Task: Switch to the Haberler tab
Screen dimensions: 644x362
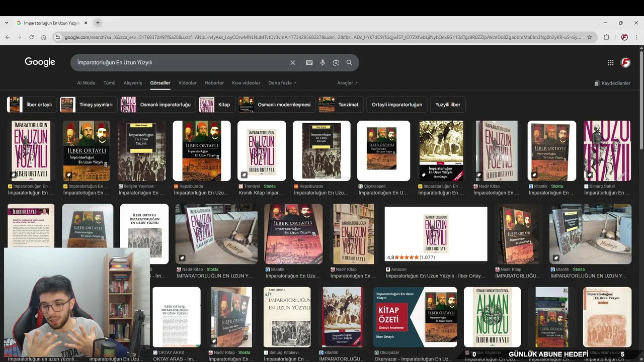Action: [214, 83]
